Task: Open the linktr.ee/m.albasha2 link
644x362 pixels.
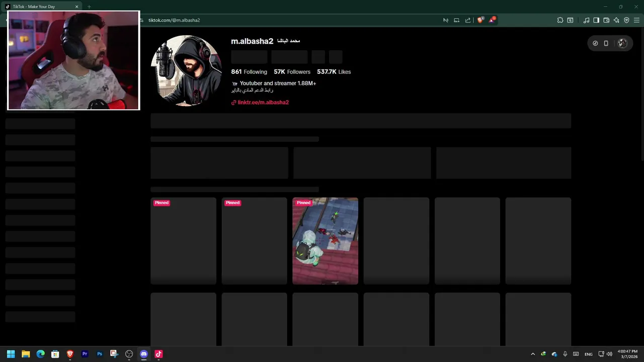Action: [260, 102]
